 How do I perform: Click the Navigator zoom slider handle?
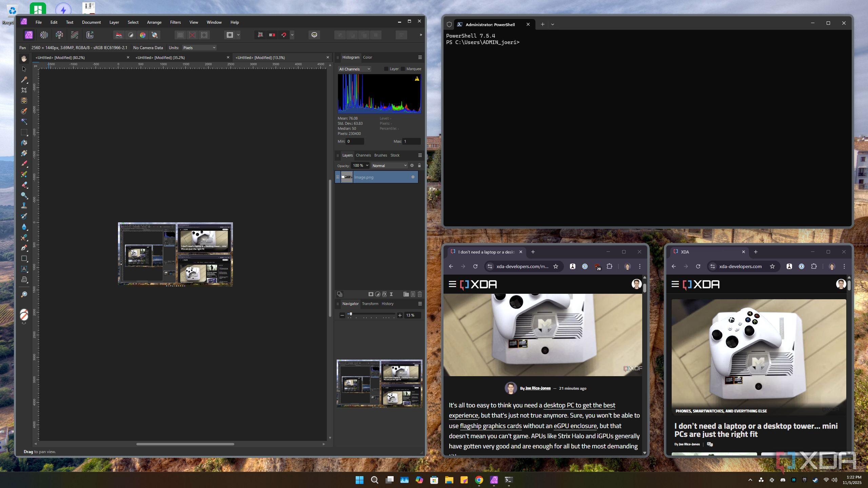click(351, 314)
